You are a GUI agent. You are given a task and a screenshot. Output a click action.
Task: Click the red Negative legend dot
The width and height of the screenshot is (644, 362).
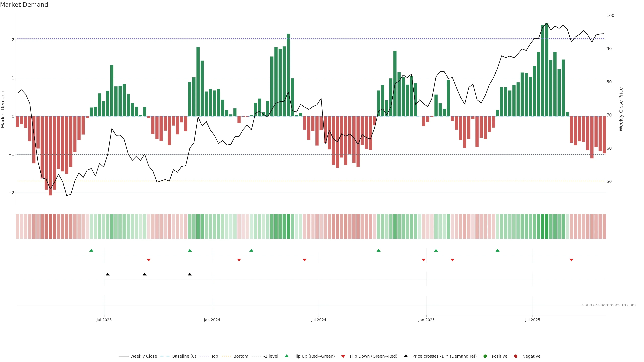[x=516, y=356]
